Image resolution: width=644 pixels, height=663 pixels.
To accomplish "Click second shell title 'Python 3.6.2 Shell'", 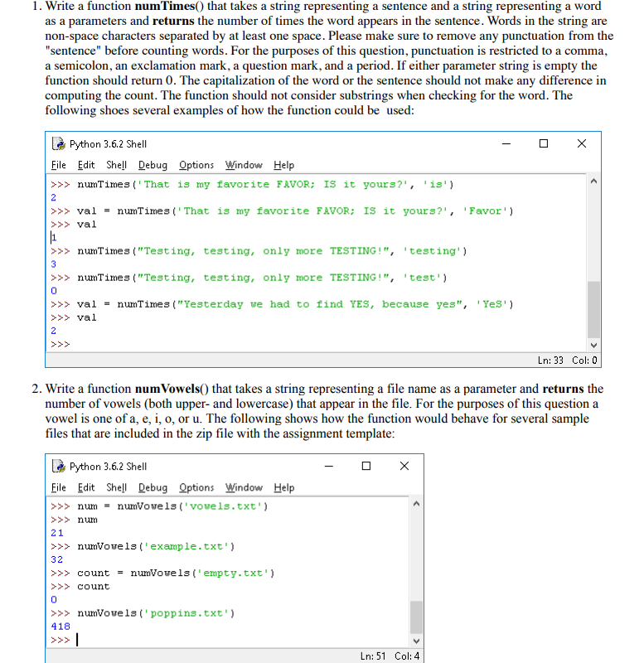I will (x=108, y=467).
